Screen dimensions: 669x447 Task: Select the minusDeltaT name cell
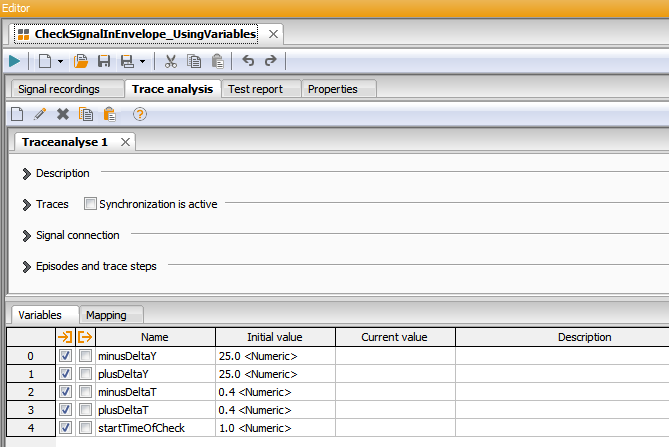pos(155,392)
